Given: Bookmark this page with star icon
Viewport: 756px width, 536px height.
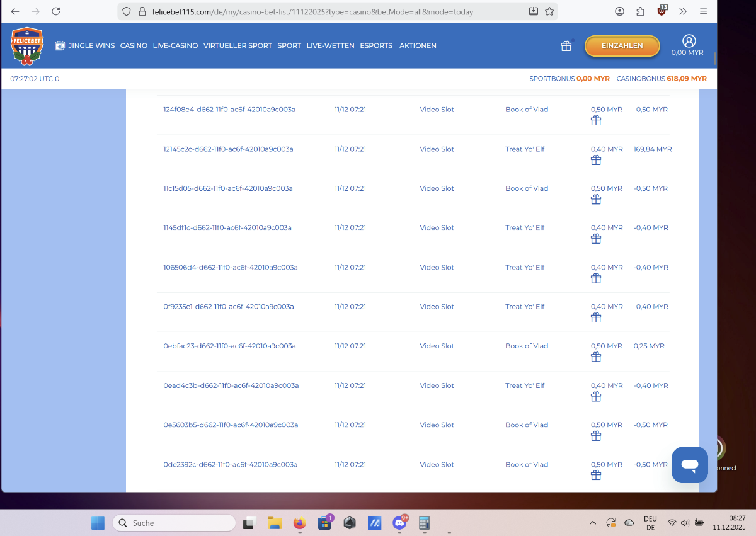Looking at the screenshot, I should tap(549, 11).
